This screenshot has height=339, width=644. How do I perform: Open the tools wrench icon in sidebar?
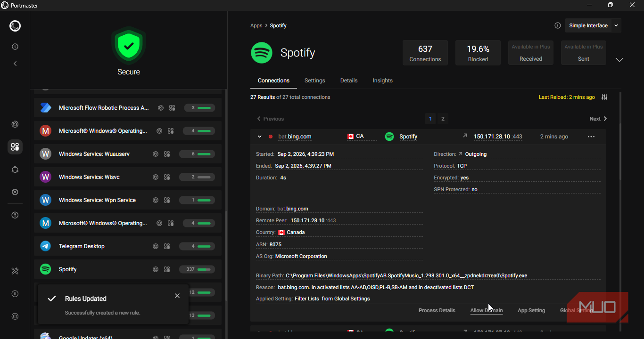(15, 271)
